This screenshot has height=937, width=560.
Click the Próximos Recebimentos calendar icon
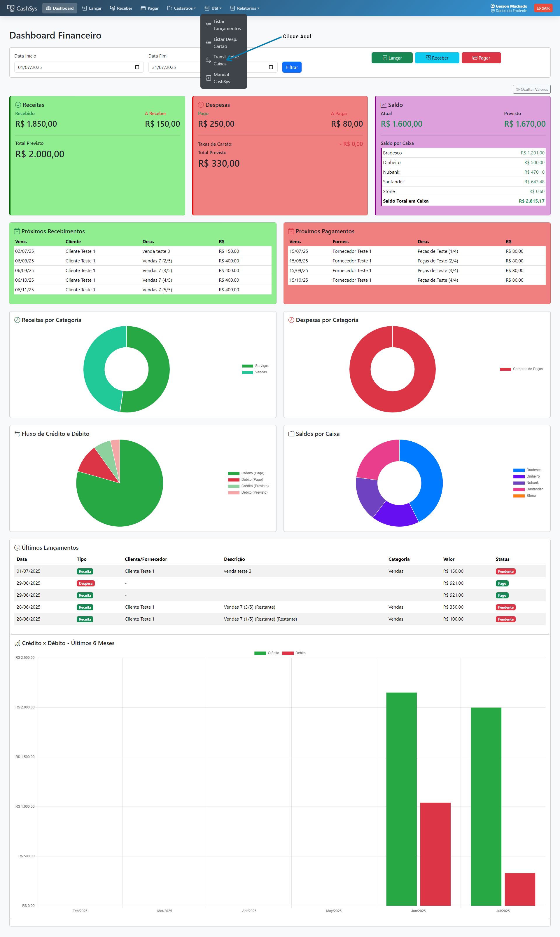coord(17,231)
